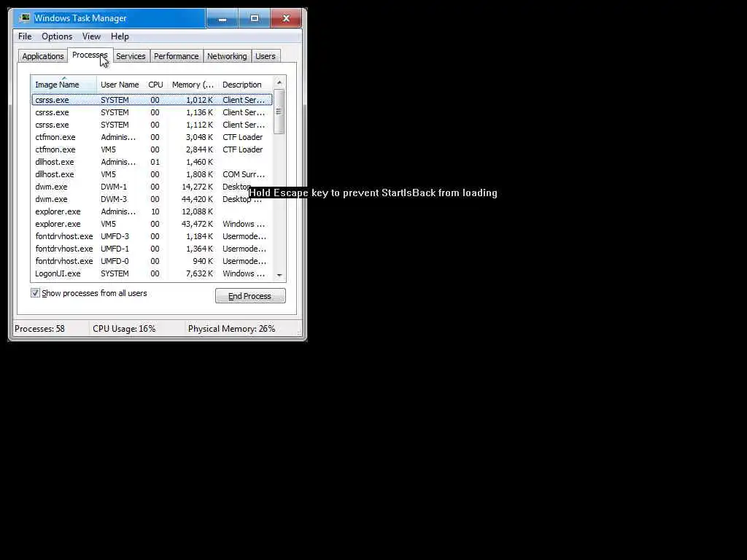
Task: Select the Processes tab
Action: pyautogui.click(x=90, y=55)
